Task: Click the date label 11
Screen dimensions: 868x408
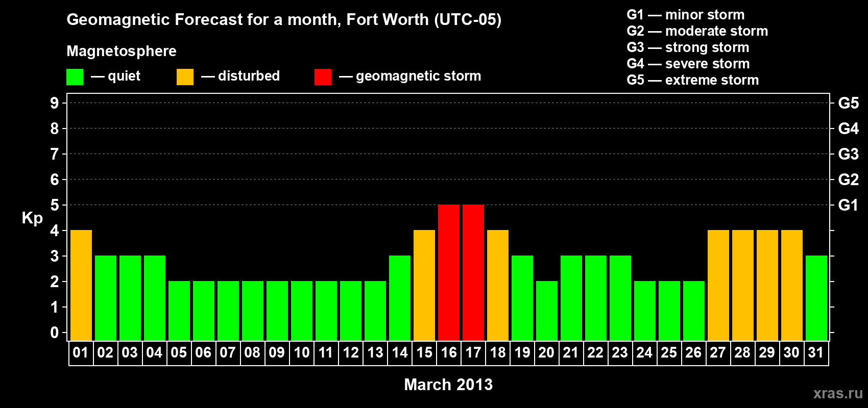Action: coord(326,353)
